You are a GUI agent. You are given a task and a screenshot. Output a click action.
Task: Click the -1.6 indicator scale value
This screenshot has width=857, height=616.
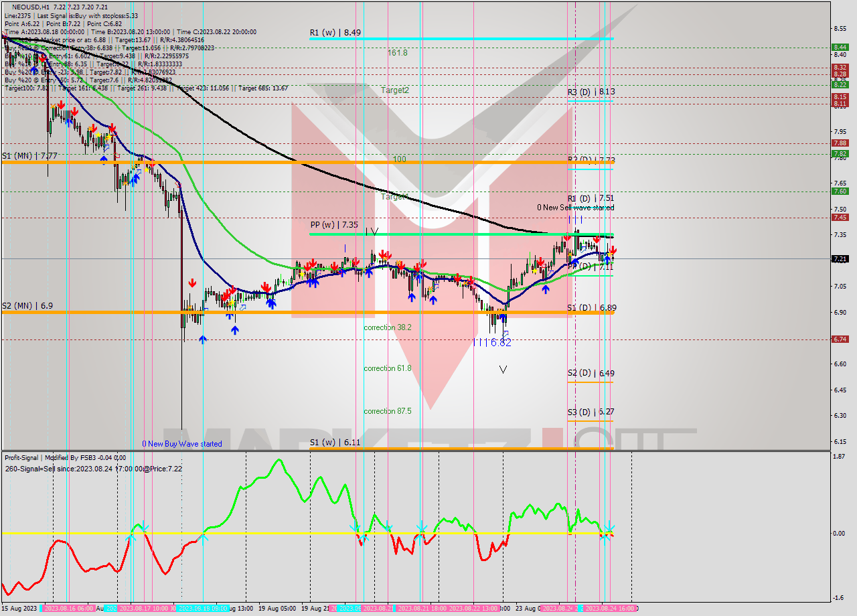838,598
